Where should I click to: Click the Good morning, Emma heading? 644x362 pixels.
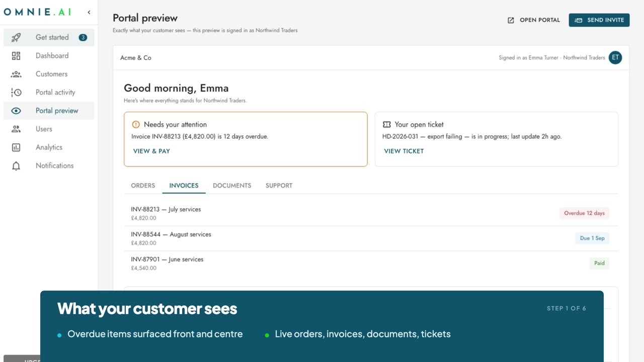click(176, 88)
